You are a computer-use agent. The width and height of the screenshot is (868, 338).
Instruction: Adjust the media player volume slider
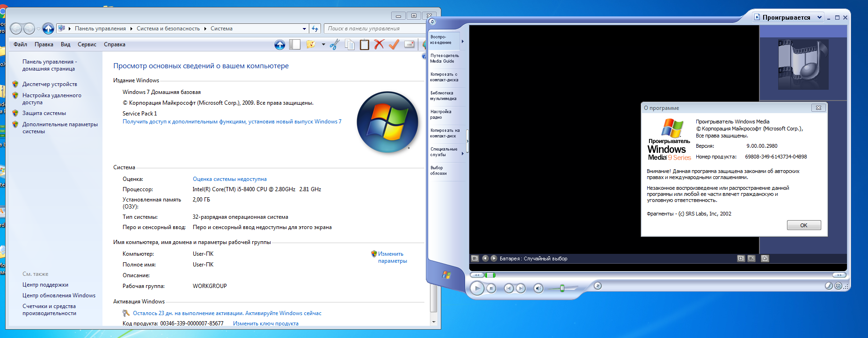point(562,288)
